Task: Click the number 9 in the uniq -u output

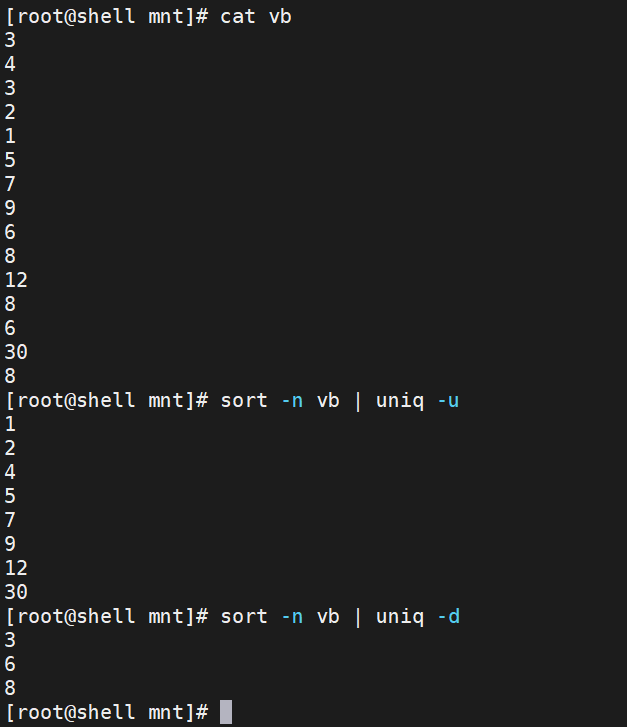Action: (x=10, y=544)
